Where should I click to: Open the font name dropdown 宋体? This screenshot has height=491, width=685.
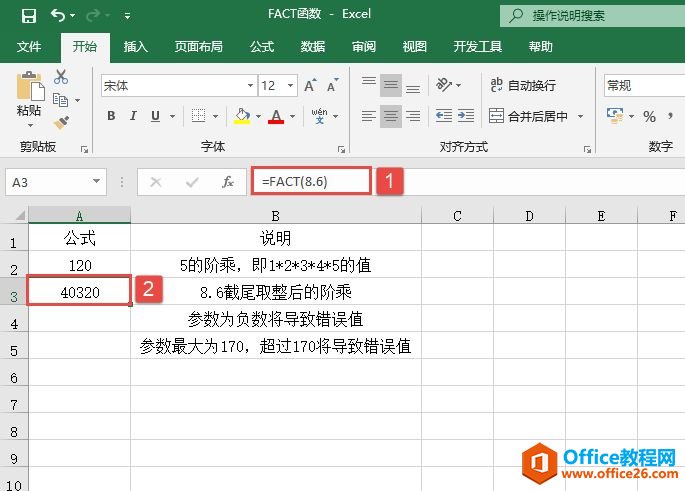click(248, 86)
